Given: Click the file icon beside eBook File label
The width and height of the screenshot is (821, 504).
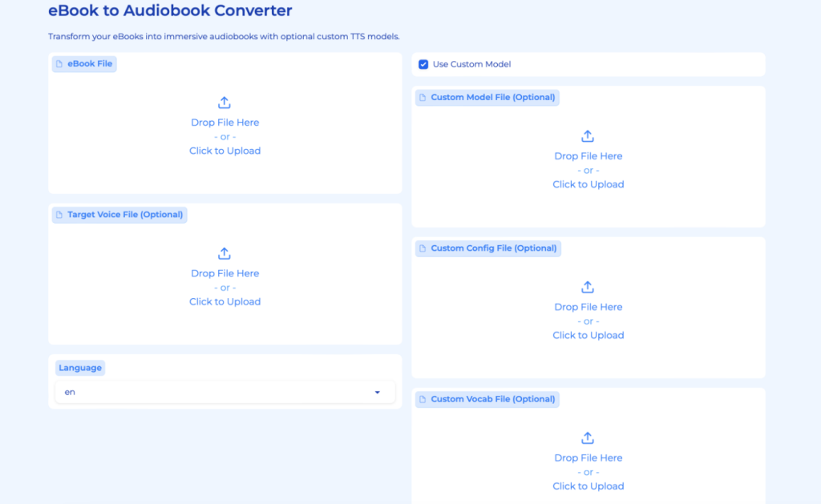Looking at the screenshot, I should [x=59, y=64].
